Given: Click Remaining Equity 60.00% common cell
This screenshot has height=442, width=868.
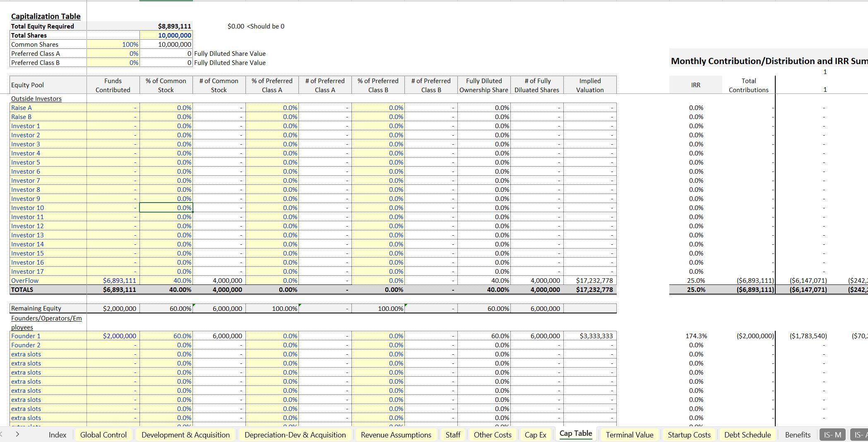Looking at the screenshot, I should click(x=166, y=308).
